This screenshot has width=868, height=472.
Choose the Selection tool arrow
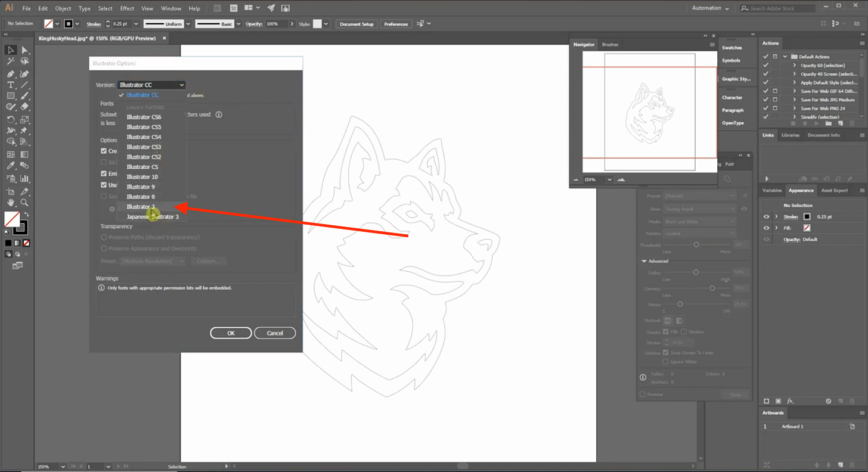(x=11, y=50)
